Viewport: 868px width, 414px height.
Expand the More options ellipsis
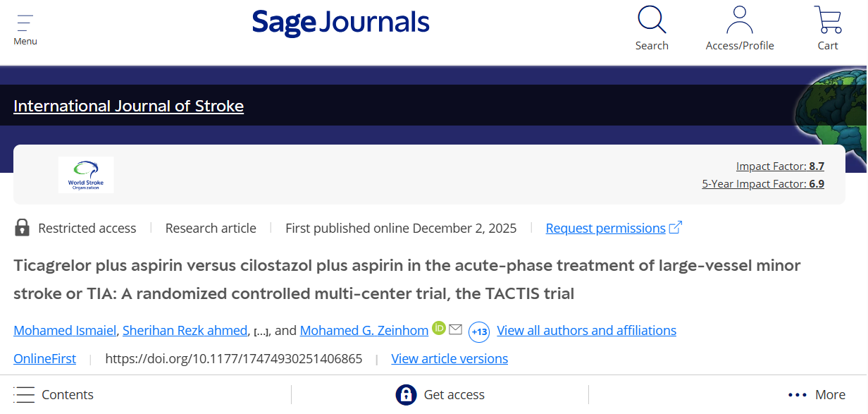click(796, 394)
